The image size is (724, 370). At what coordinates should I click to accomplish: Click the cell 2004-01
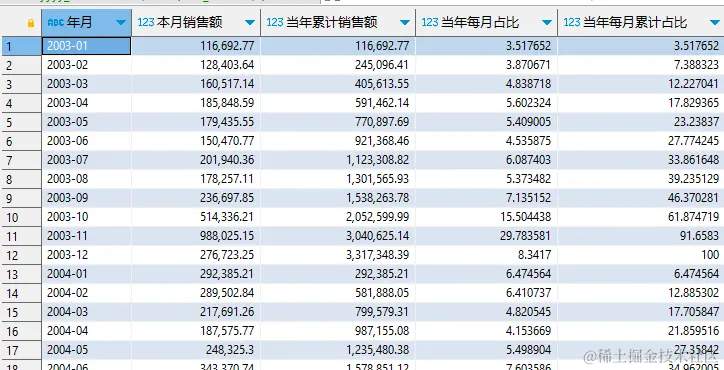click(86, 274)
